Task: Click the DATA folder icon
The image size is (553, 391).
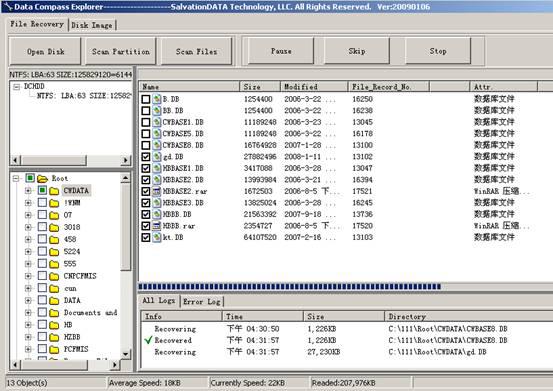Action: click(54, 300)
